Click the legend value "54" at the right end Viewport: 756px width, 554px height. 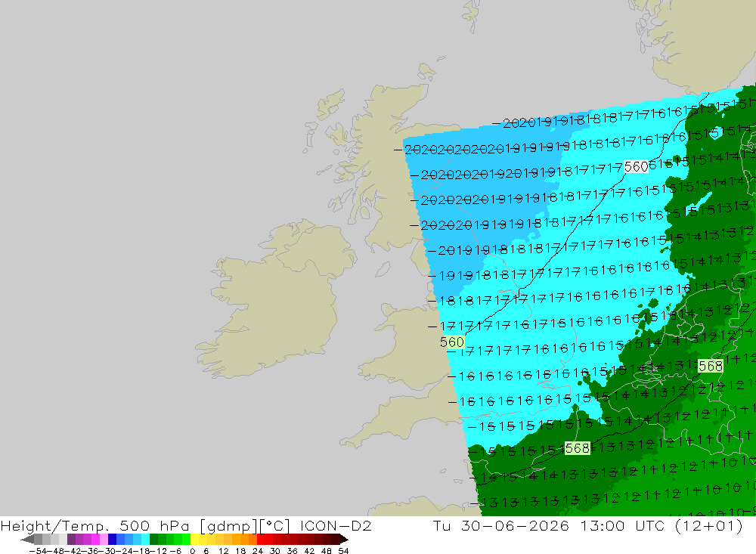343,551
